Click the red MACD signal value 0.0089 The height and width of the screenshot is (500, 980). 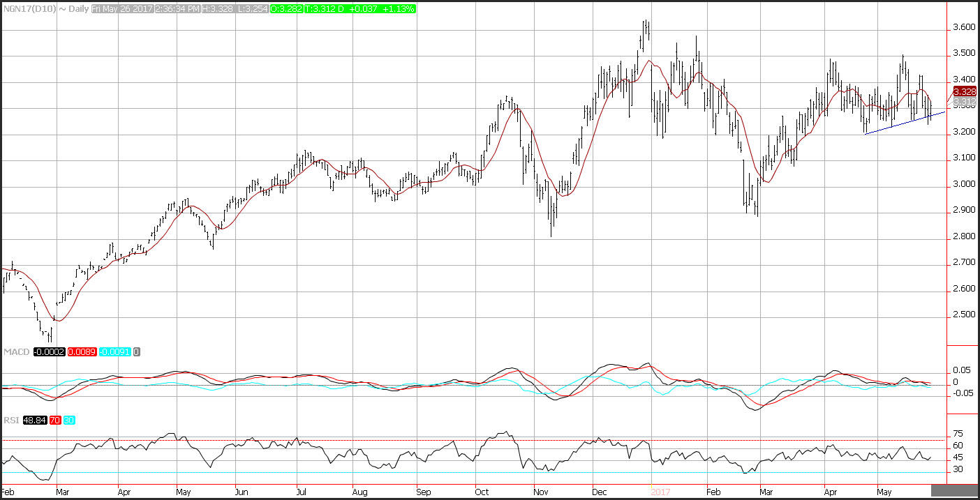click(x=82, y=352)
